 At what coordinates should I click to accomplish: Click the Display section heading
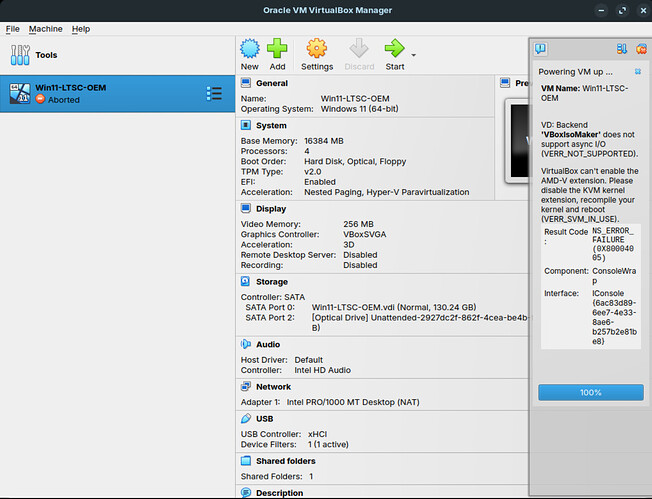point(271,209)
